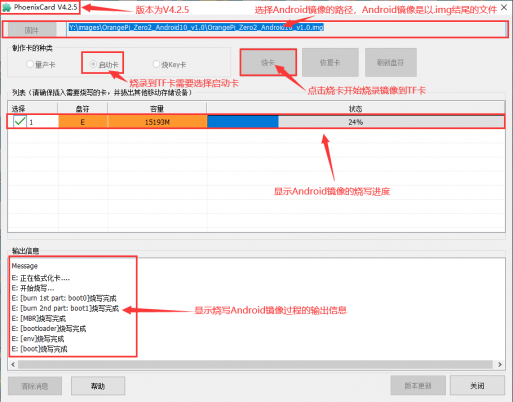Click the '正在格式化卡' log line
This screenshot has height=402, width=513.
41,278
